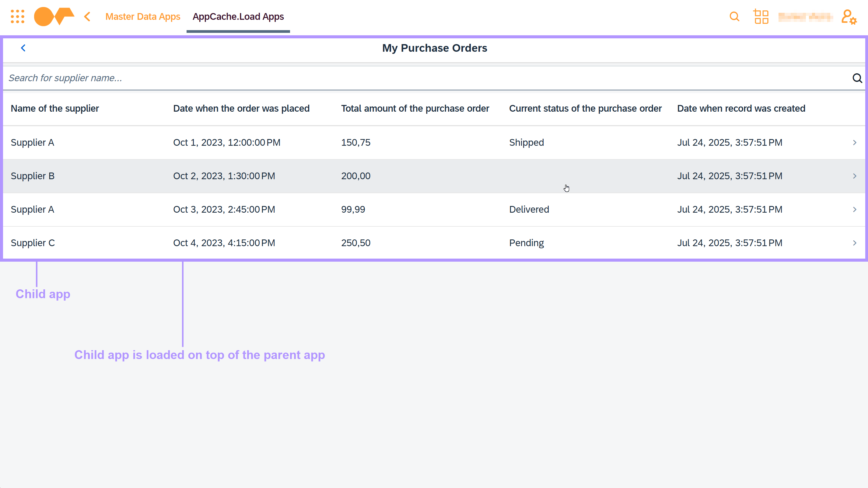The height and width of the screenshot is (488, 868).
Task: Expand the Supplier B row chevron
Action: (855, 176)
